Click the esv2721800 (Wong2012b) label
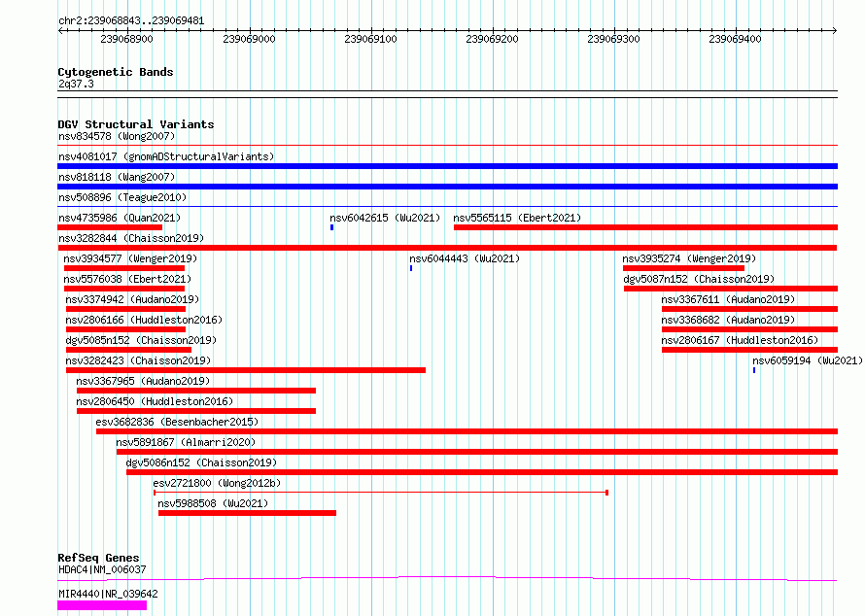 click(x=217, y=483)
